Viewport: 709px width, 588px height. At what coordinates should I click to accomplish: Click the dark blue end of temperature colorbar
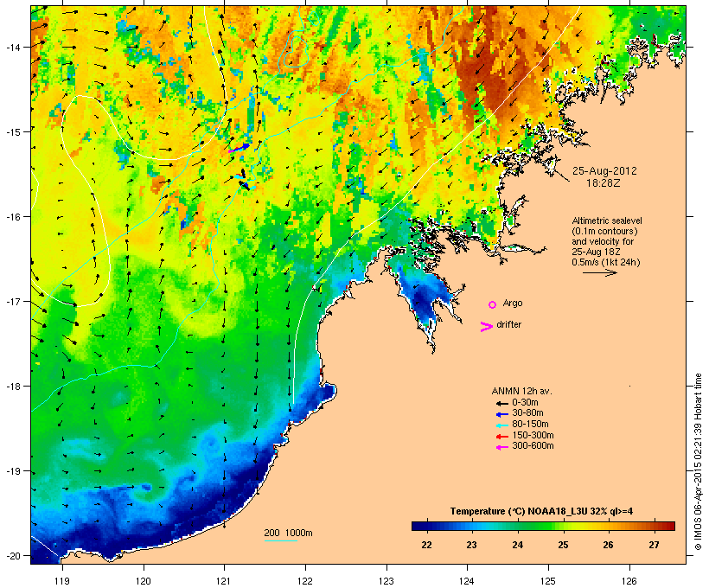pyautogui.click(x=416, y=526)
